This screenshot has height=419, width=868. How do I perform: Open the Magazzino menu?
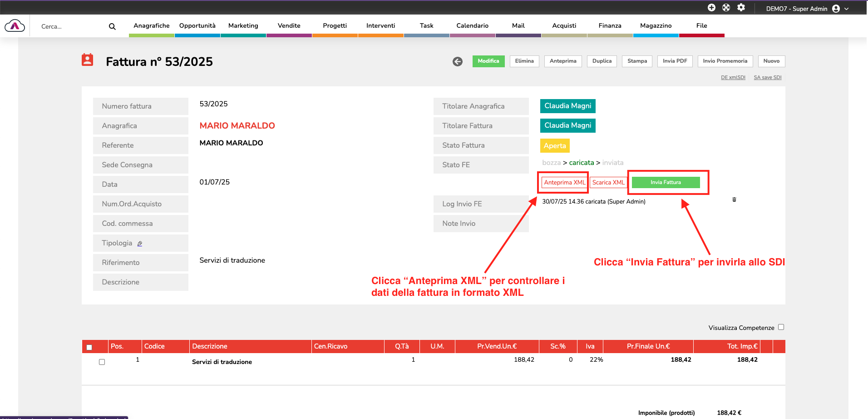tap(656, 26)
